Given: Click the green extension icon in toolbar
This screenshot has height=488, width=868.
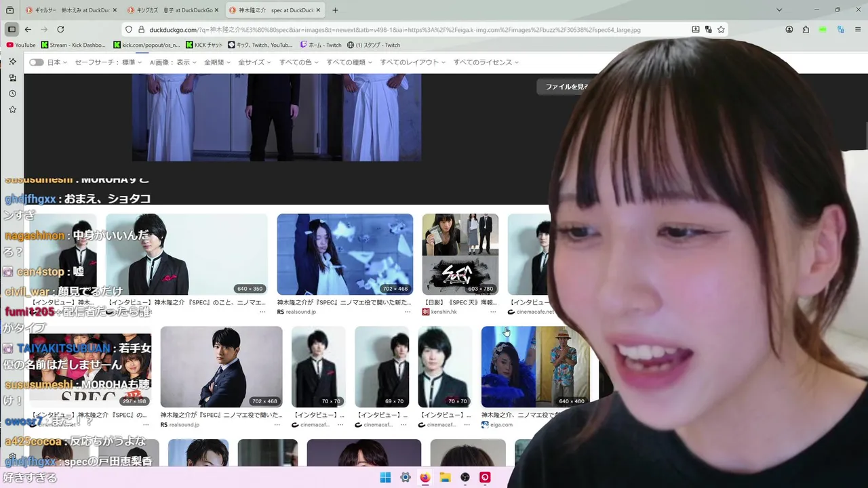Looking at the screenshot, I should 823,30.
